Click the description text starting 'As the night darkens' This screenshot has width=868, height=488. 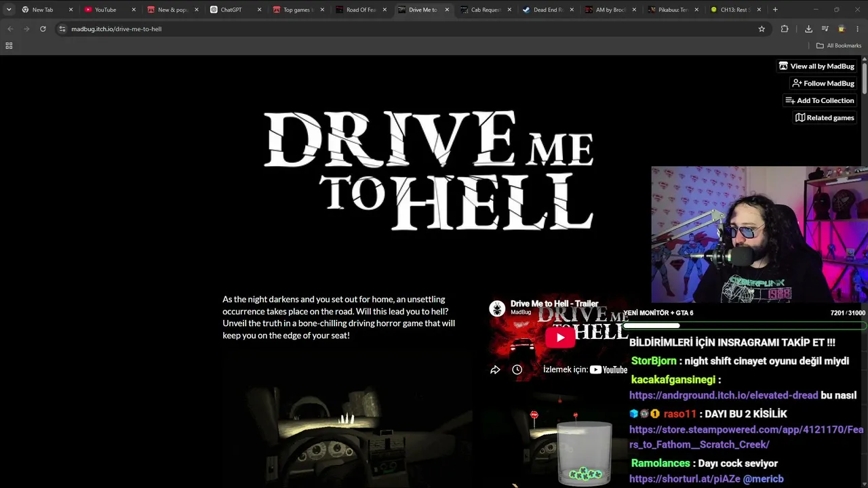(339, 317)
